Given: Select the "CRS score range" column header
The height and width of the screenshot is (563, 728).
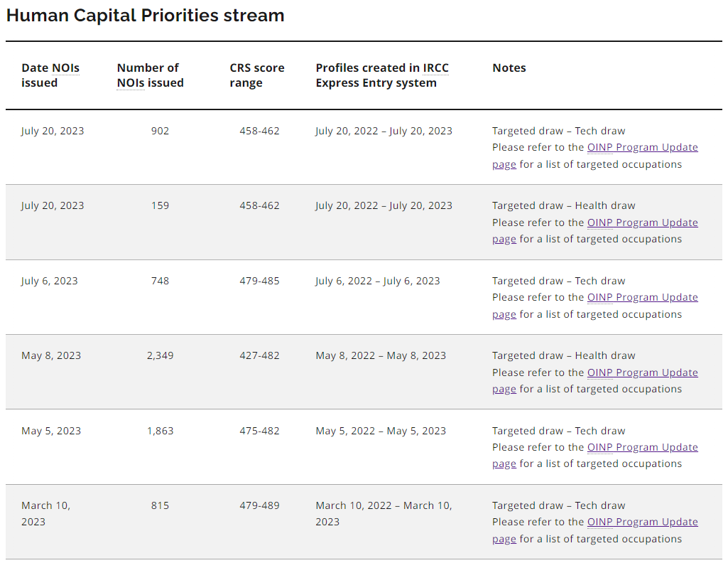Looking at the screenshot, I should [x=256, y=75].
